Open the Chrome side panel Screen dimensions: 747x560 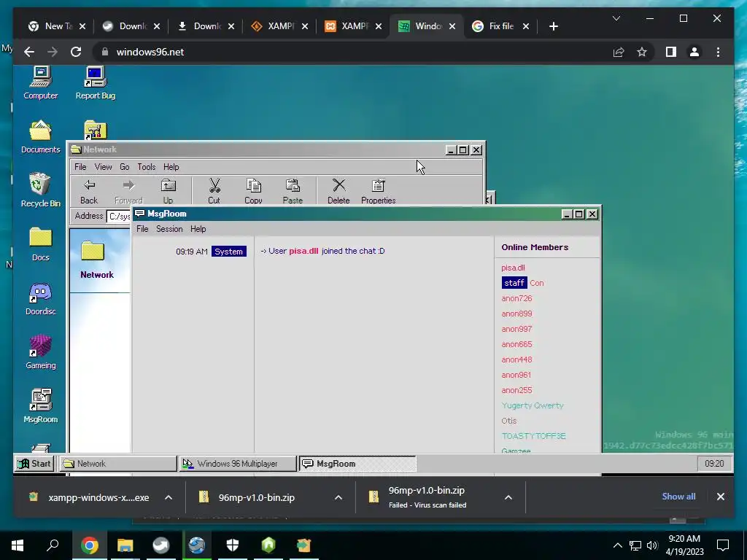671,52
